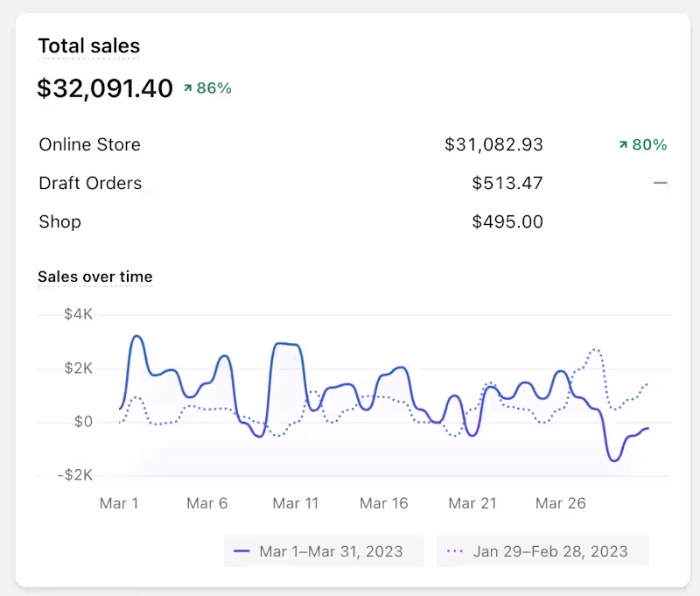
Task: Click the Total sales heading
Action: coord(88,46)
